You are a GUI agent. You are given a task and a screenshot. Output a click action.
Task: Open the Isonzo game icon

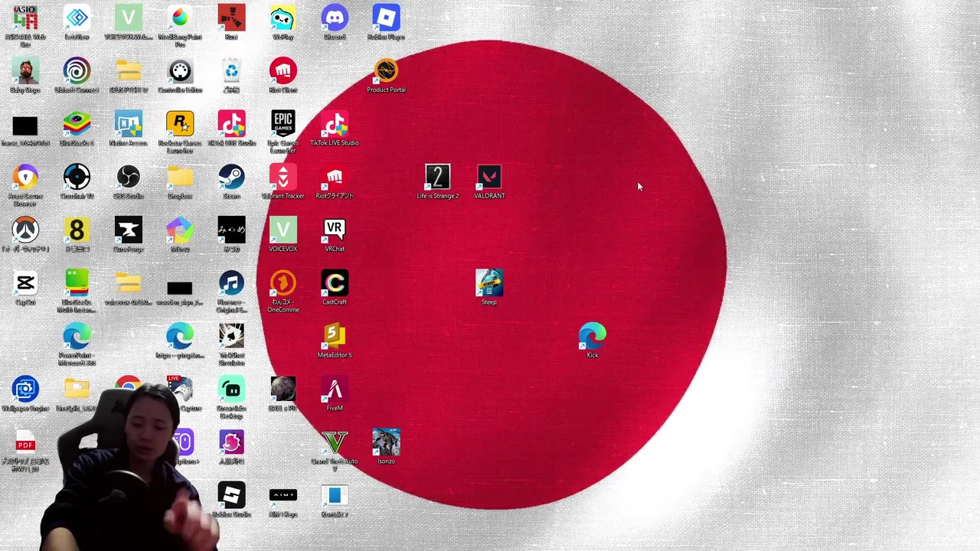point(386,442)
